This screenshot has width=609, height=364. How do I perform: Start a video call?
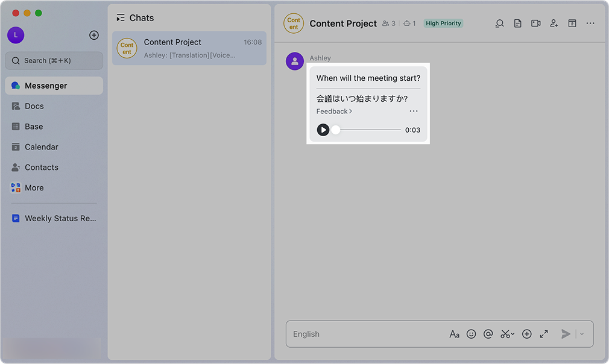535,24
